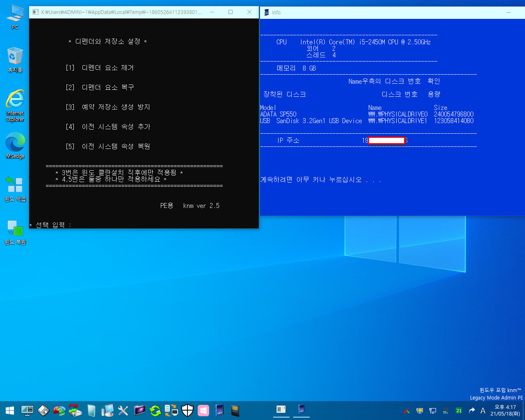Click the floppy disk taskbar icon
This screenshot has width=525, height=420.
[43, 410]
